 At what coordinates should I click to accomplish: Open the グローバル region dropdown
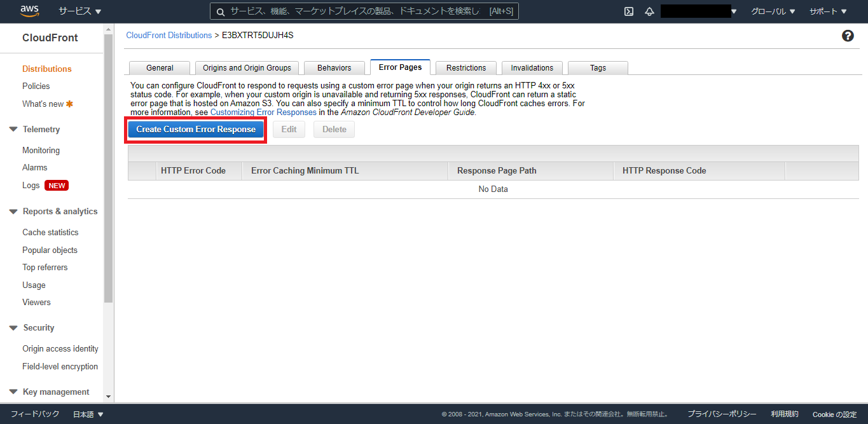773,11
